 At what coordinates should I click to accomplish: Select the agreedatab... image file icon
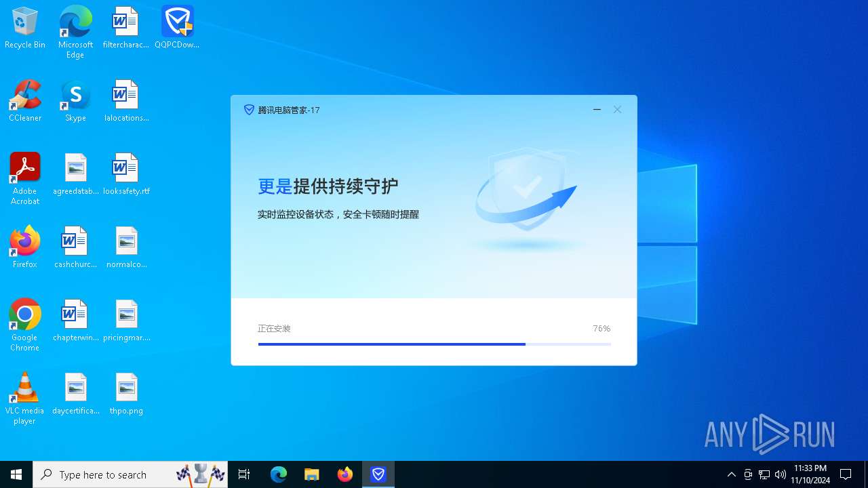76,174
